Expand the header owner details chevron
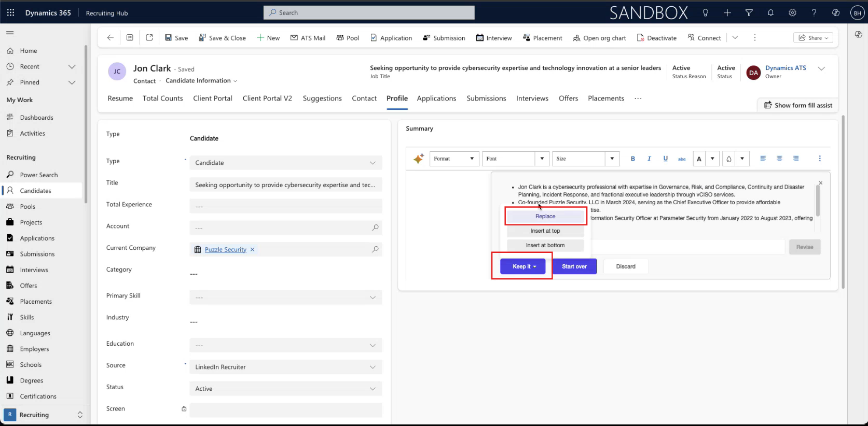868x426 pixels. [821, 68]
